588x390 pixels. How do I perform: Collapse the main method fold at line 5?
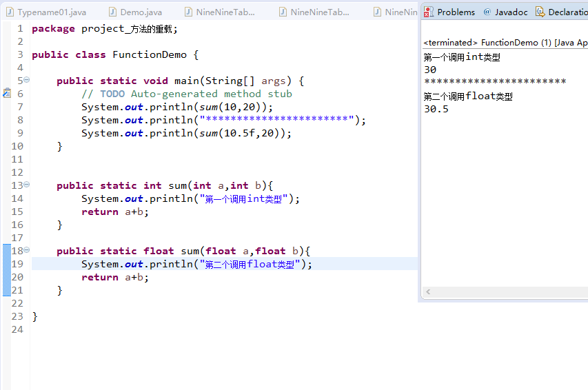tap(27, 80)
